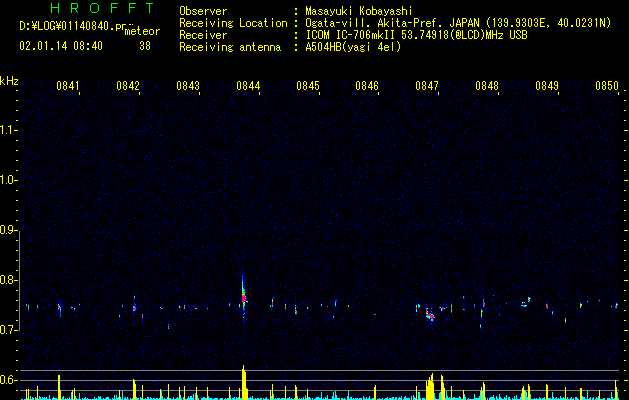Image resolution: width=629 pixels, height=400 pixels.
Task: Click the meteor label text
Action: coord(142,31)
